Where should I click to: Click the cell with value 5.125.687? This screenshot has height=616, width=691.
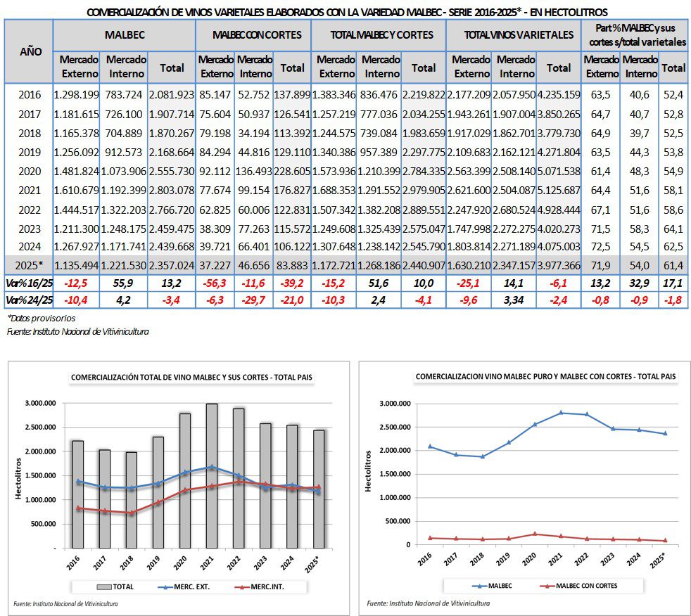[x=559, y=188]
